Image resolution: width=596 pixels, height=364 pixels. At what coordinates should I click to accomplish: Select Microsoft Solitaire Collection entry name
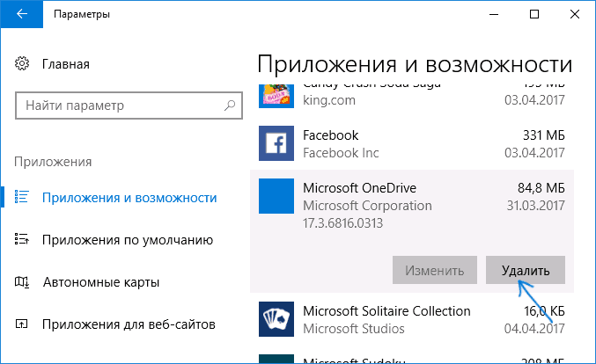coord(386,311)
